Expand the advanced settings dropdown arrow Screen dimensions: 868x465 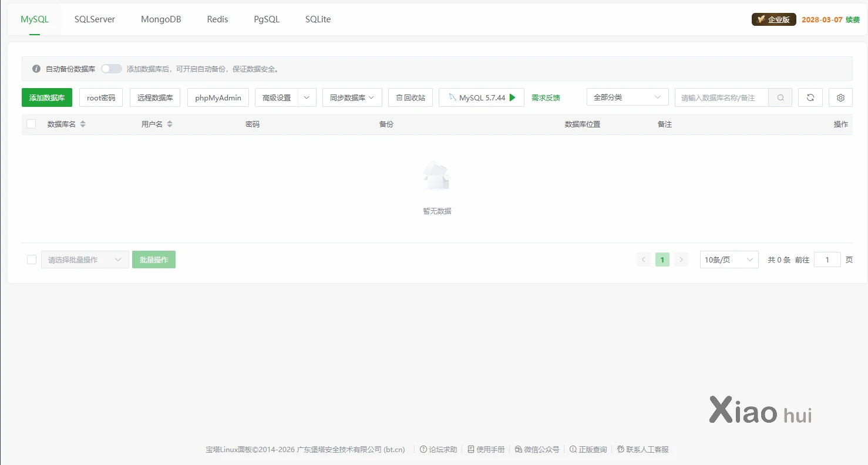pos(307,97)
